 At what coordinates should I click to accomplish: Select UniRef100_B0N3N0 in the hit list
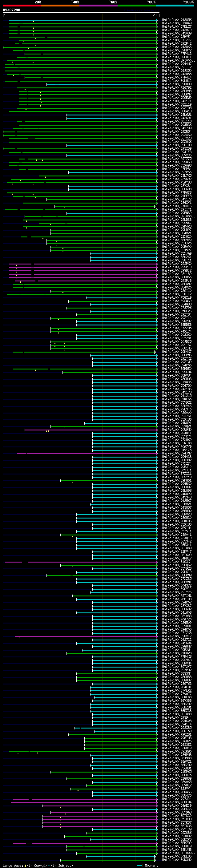pos(176,860)
